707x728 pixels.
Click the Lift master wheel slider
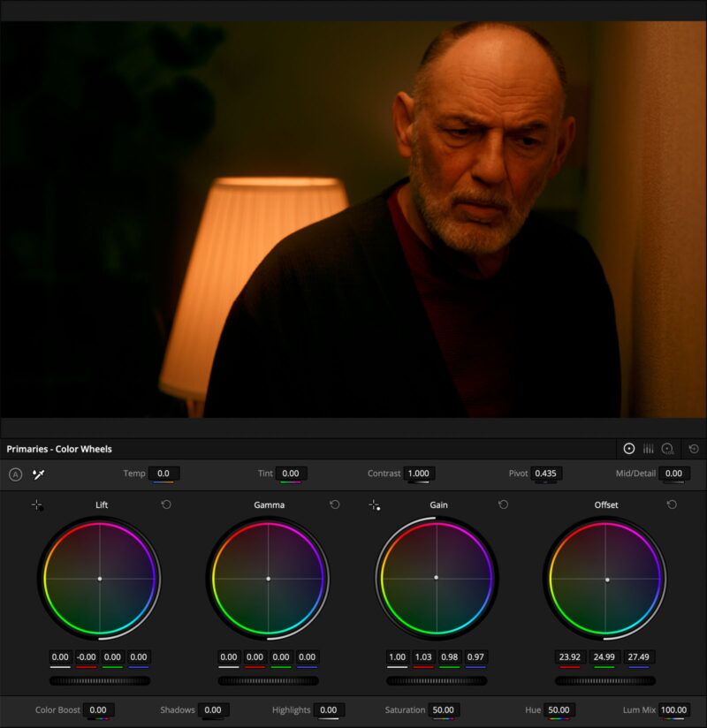tap(100, 681)
